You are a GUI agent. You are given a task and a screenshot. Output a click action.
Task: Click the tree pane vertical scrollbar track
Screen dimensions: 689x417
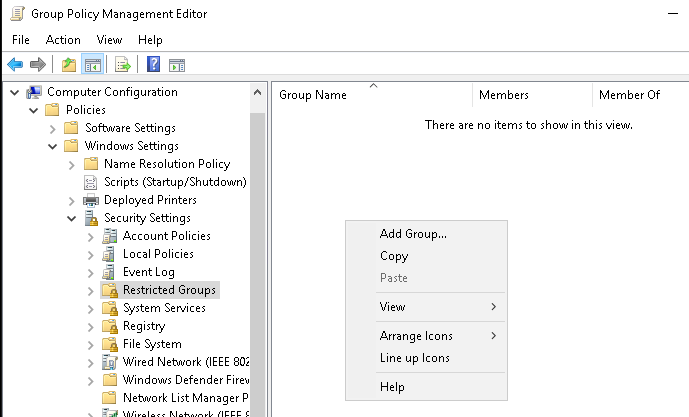257,264
